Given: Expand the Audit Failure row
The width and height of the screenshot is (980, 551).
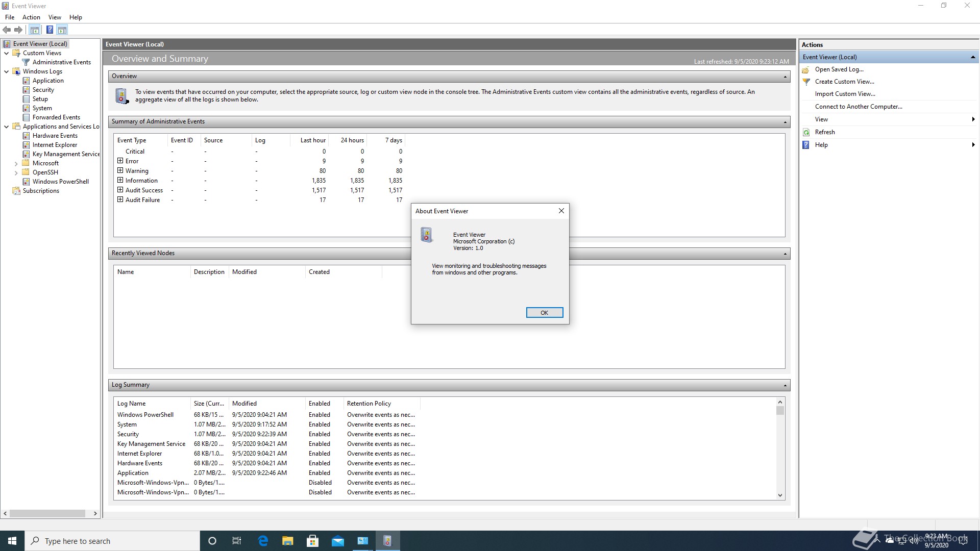Looking at the screenshot, I should [120, 199].
